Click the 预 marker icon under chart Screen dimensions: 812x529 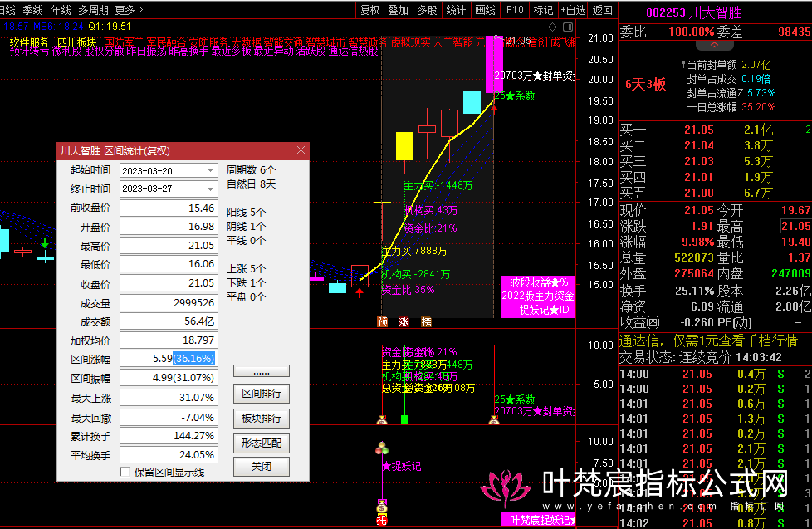tap(382, 321)
